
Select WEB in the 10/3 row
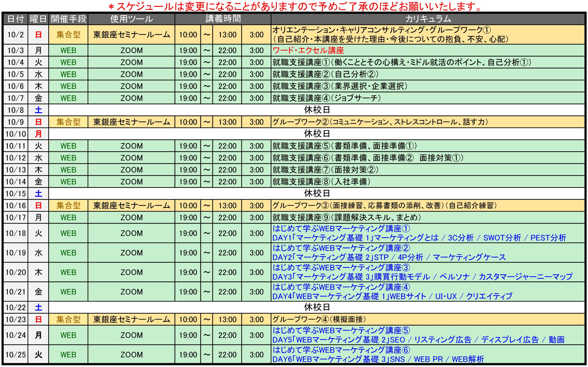pos(68,51)
